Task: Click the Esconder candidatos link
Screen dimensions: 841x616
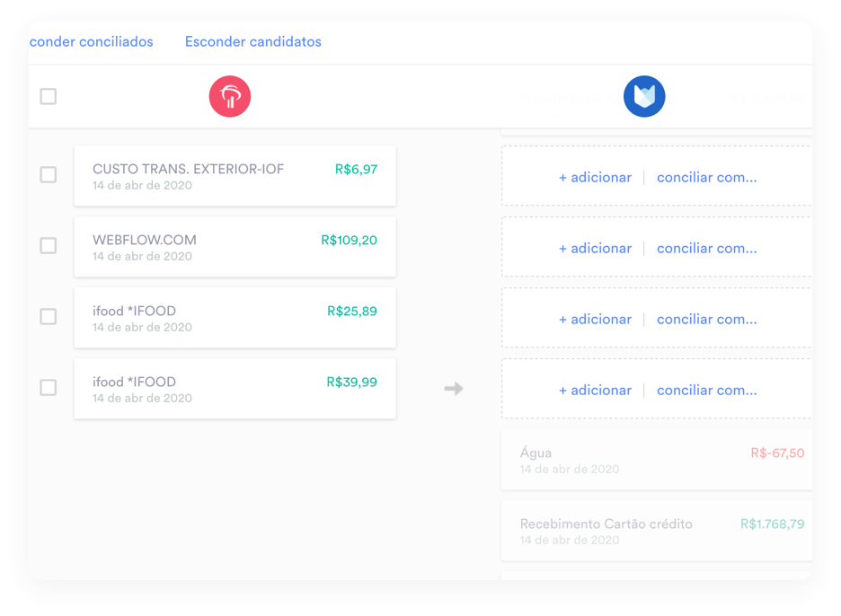Action: pos(252,41)
